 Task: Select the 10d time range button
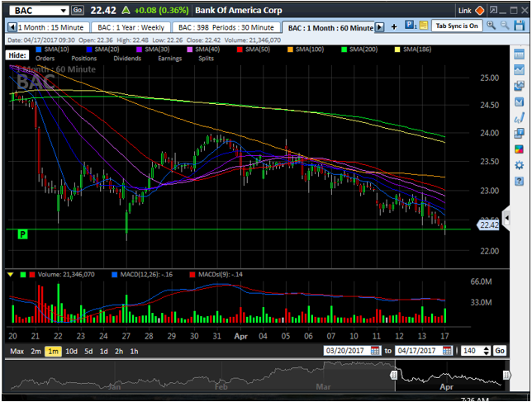point(73,351)
